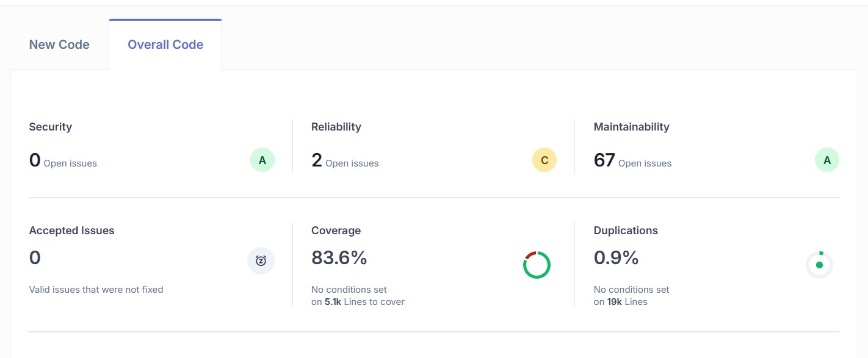Click the Security 'A' rating badge
Screen dimensions: 868x358
click(x=262, y=160)
